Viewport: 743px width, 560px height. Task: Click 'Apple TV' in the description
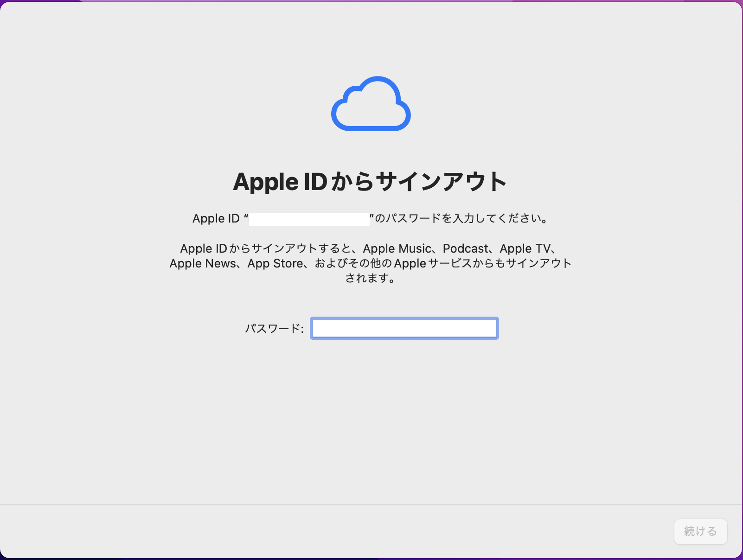[x=525, y=248]
